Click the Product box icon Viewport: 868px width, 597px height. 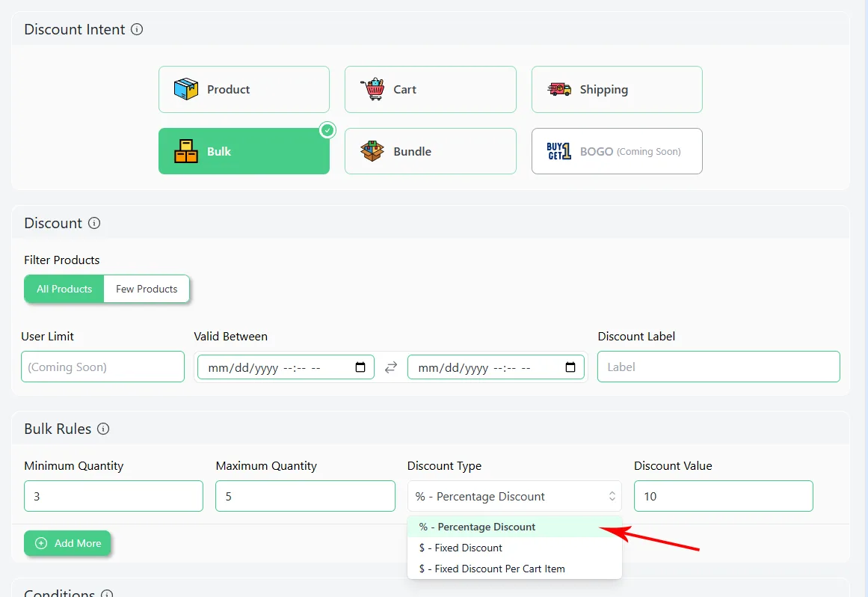point(186,89)
